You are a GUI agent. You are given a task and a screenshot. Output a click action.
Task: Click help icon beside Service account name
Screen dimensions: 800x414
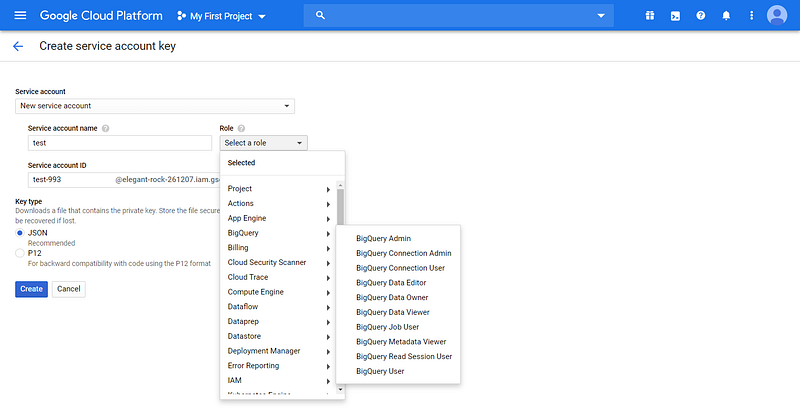tap(106, 129)
